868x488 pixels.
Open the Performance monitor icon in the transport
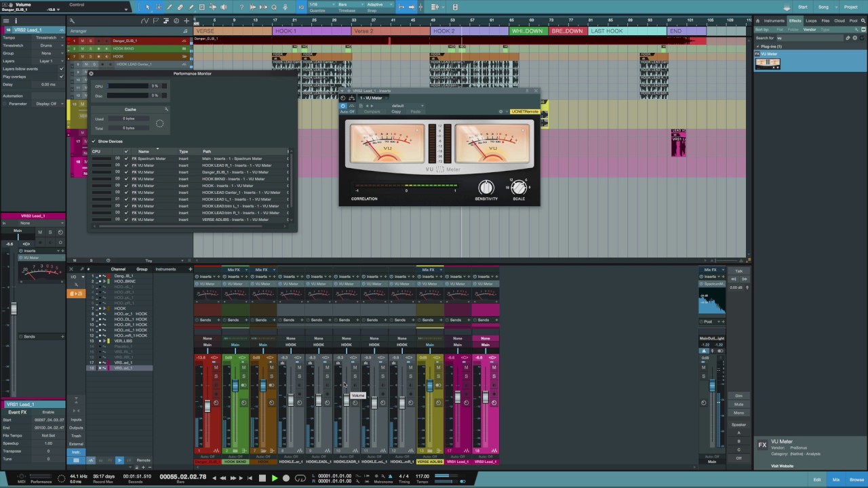(x=41, y=476)
